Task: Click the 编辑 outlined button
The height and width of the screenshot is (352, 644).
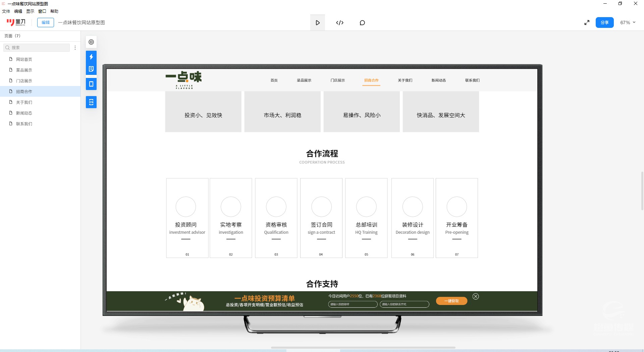Action: point(46,23)
